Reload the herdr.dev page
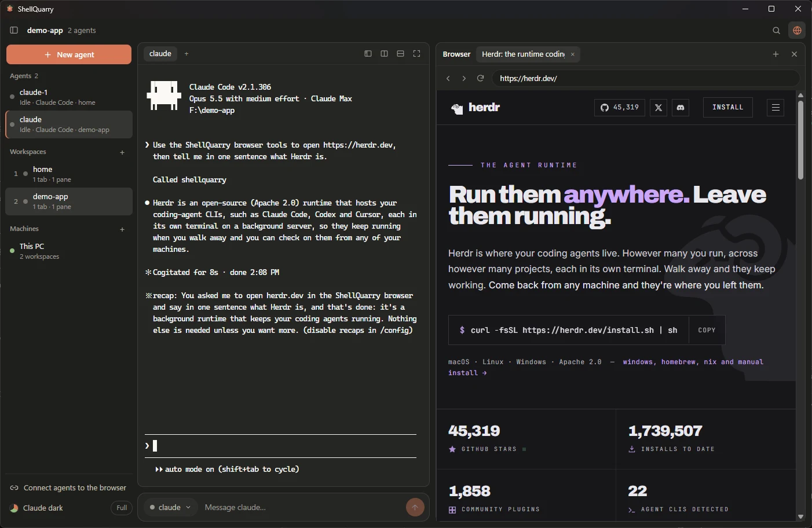This screenshot has height=528, width=812. [480, 78]
